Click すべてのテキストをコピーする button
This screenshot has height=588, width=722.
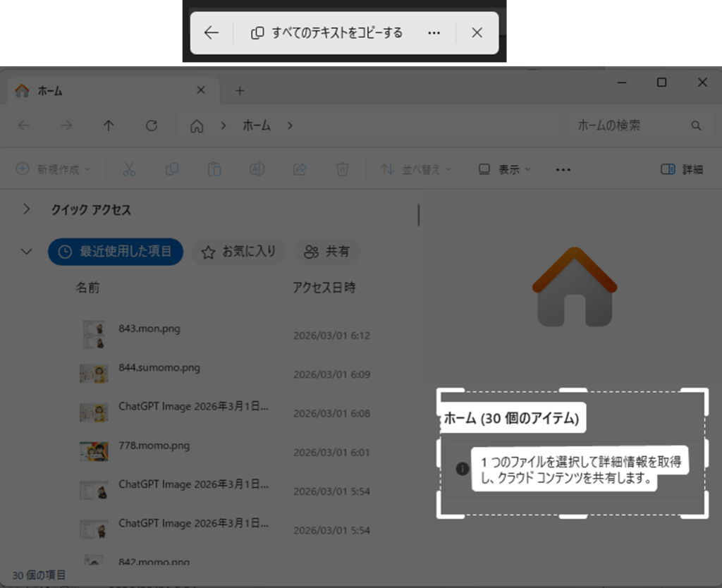pos(327,33)
